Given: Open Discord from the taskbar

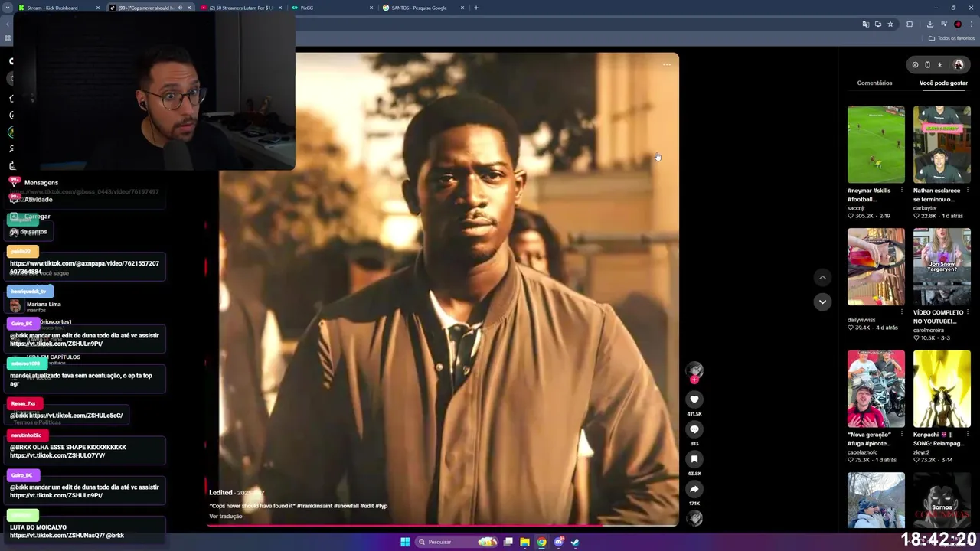Looking at the screenshot, I should (x=559, y=542).
